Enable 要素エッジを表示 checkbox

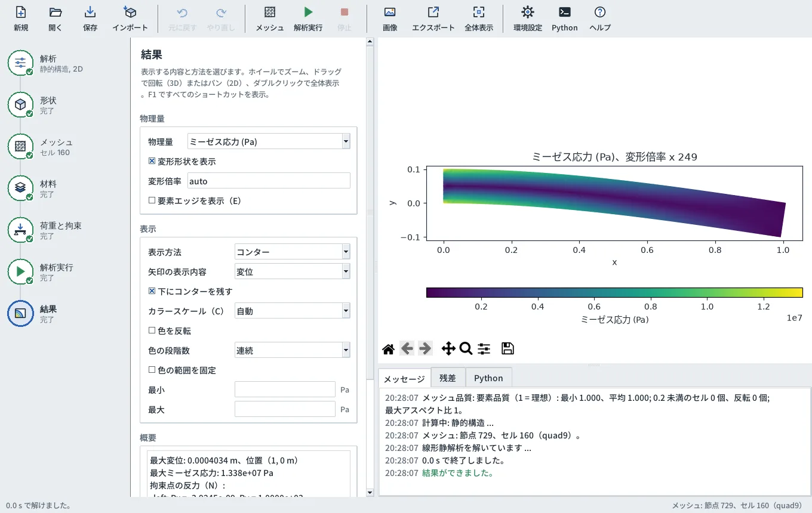pyautogui.click(x=152, y=200)
